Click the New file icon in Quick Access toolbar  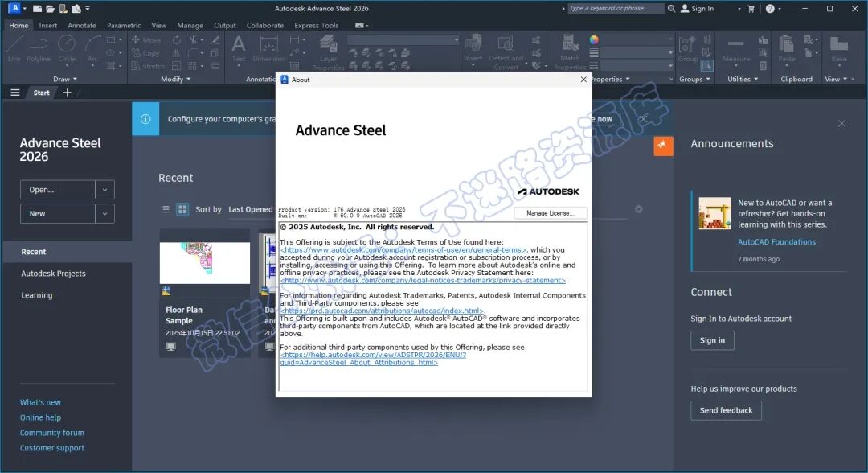pos(37,8)
